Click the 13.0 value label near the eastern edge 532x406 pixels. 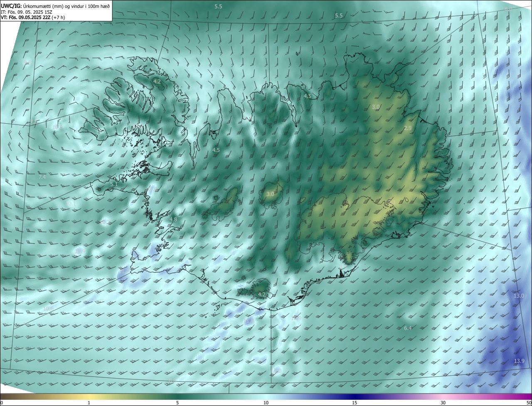pyautogui.click(x=519, y=296)
